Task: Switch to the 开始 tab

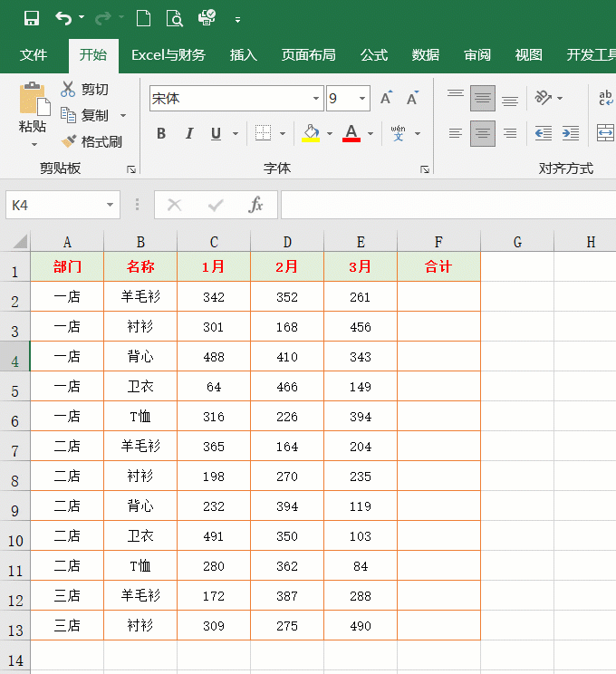Action: pos(93,55)
